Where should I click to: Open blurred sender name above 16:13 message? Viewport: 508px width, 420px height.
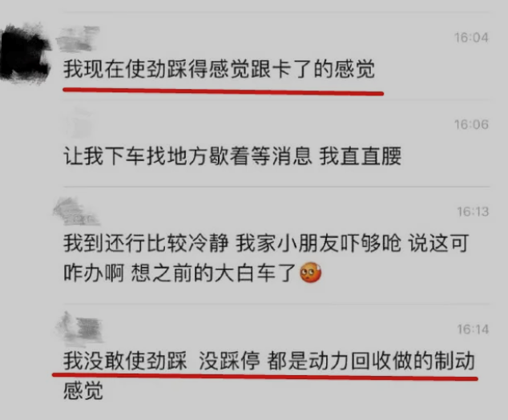pos(76,212)
